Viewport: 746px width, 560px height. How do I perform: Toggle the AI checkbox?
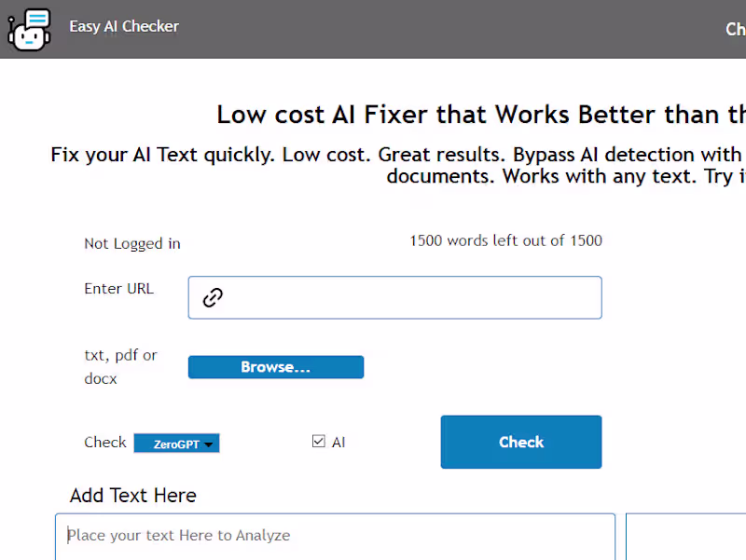pos(319,442)
